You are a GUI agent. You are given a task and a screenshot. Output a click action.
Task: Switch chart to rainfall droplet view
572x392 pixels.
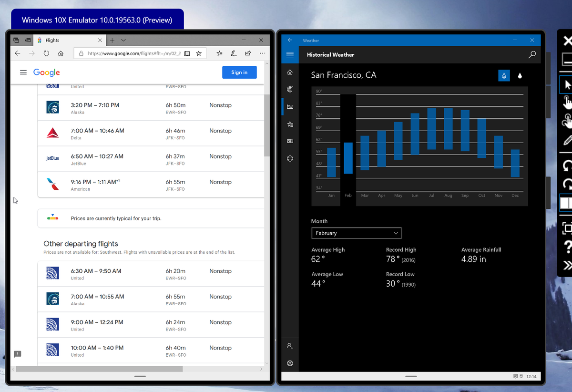520,75
